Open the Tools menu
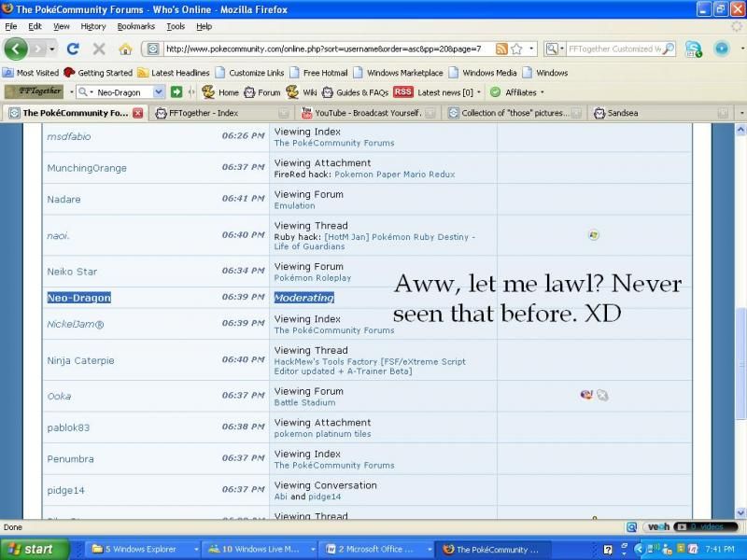This screenshot has width=747, height=560. [176, 26]
